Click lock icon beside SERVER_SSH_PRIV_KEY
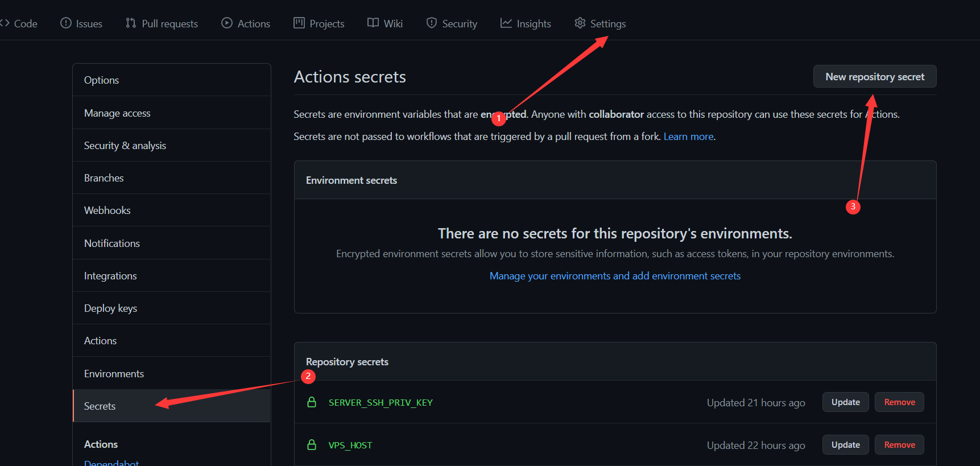Image resolution: width=980 pixels, height=466 pixels. coord(312,402)
